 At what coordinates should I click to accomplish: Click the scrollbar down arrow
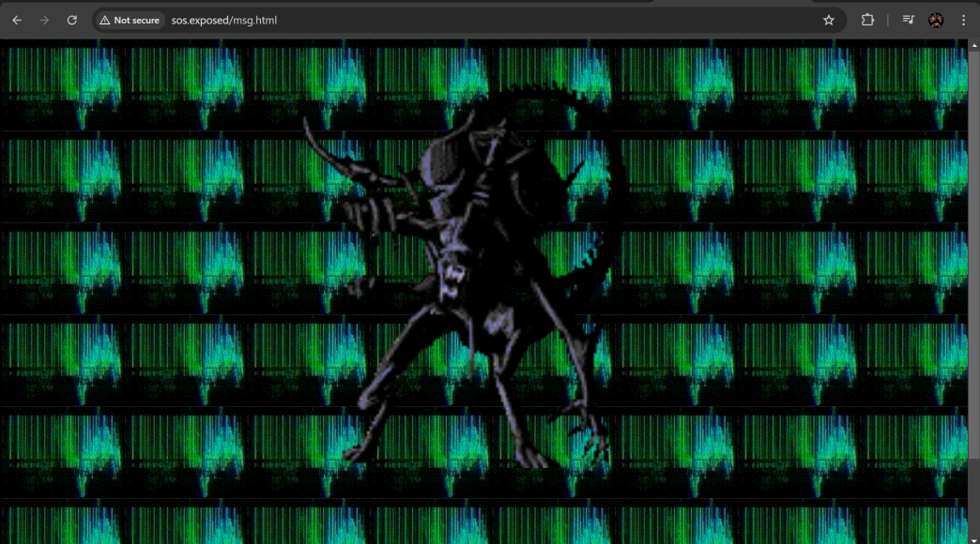click(x=973, y=539)
